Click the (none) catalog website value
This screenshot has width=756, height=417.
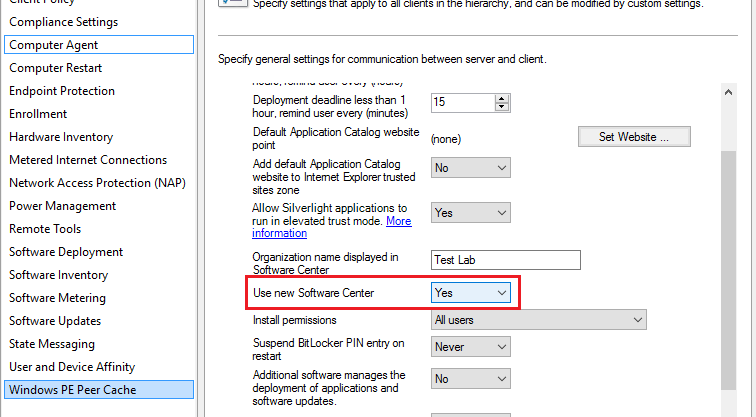click(x=446, y=139)
